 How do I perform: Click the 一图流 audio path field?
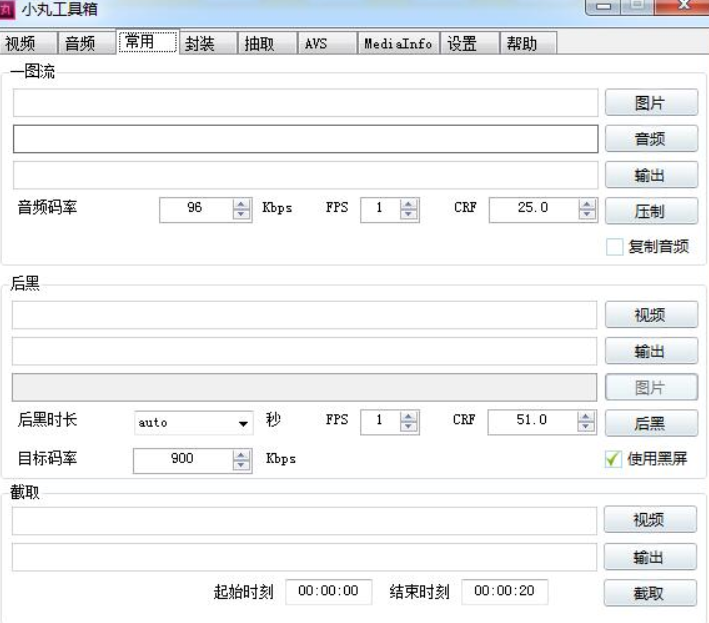pos(306,139)
